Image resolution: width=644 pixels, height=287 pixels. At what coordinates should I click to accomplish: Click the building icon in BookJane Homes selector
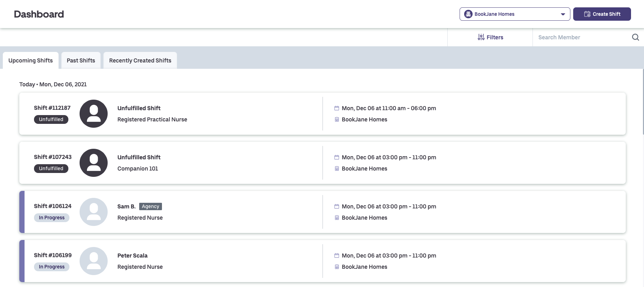[468, 14]
